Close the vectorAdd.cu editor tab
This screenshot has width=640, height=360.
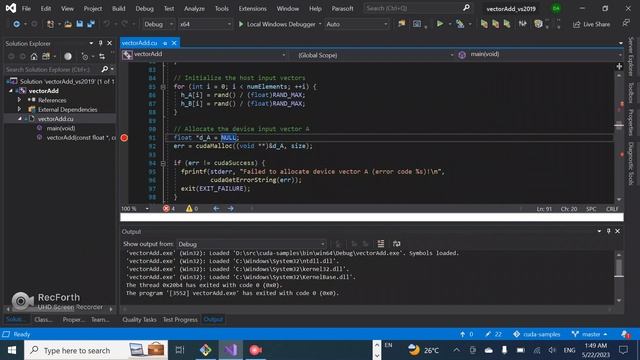(x=174, y=43)
